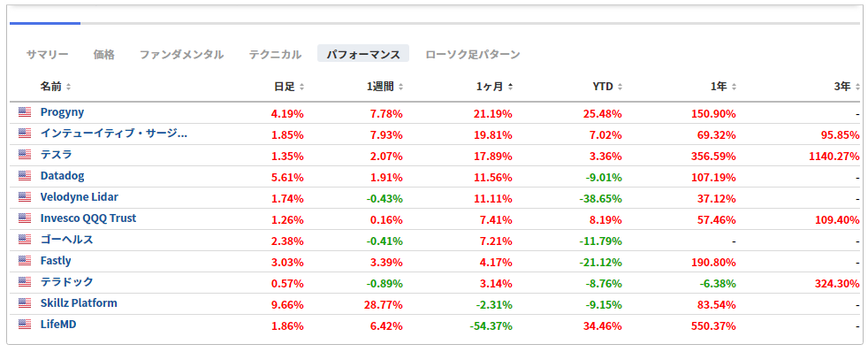Click the flag icon next to Fastly
Screen dimensions: 868x352
coord(25,261)
